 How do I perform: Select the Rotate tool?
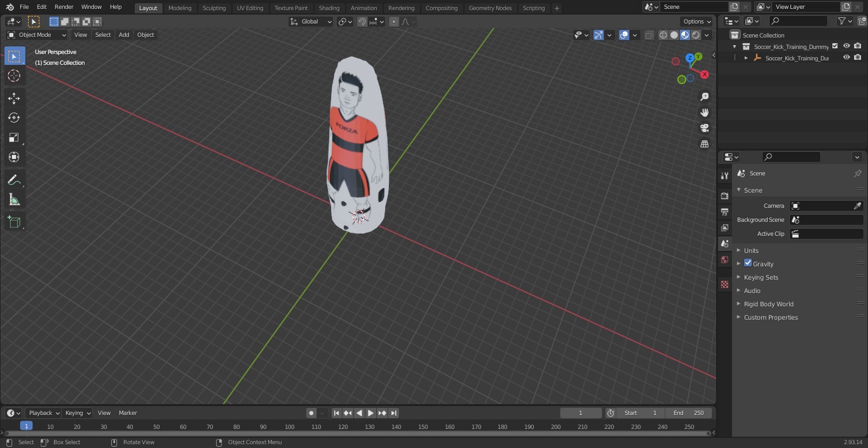pyautogui.click(x=14, y=118)
